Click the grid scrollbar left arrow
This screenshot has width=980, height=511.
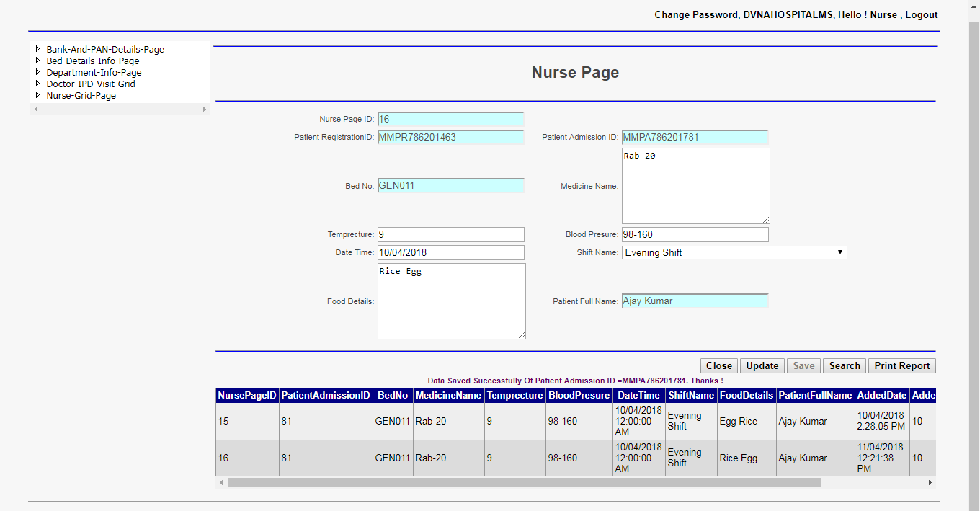pos(221,482)
